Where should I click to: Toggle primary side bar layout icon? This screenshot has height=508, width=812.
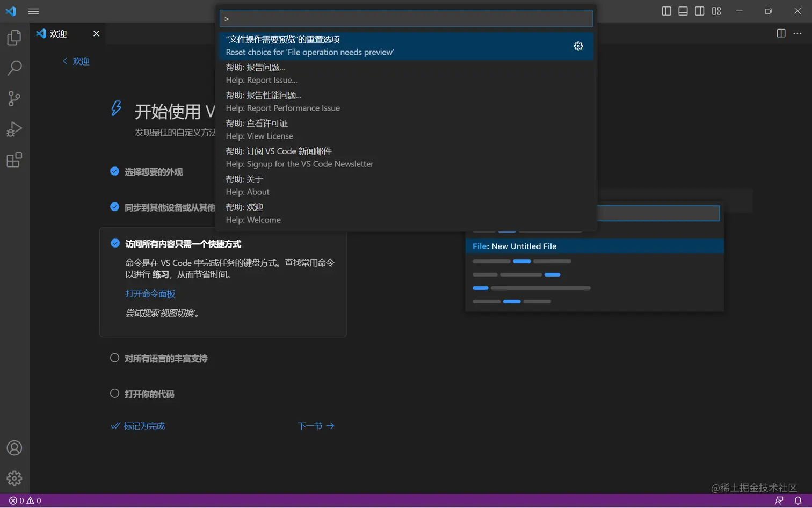pyautogui.click(x=666, y=11)
